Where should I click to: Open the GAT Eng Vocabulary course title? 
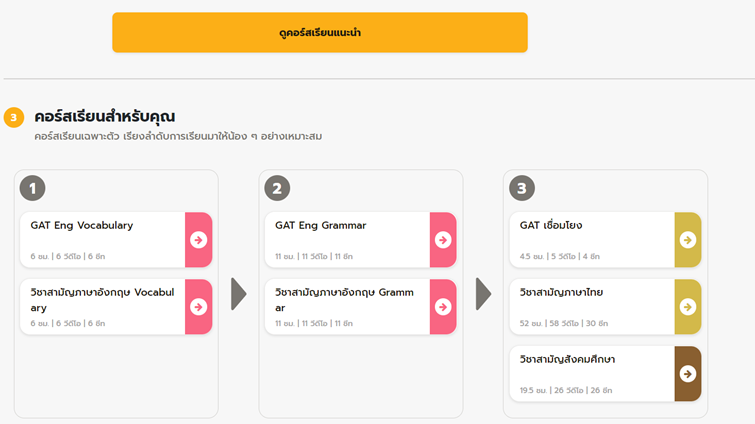pos(82,226)
